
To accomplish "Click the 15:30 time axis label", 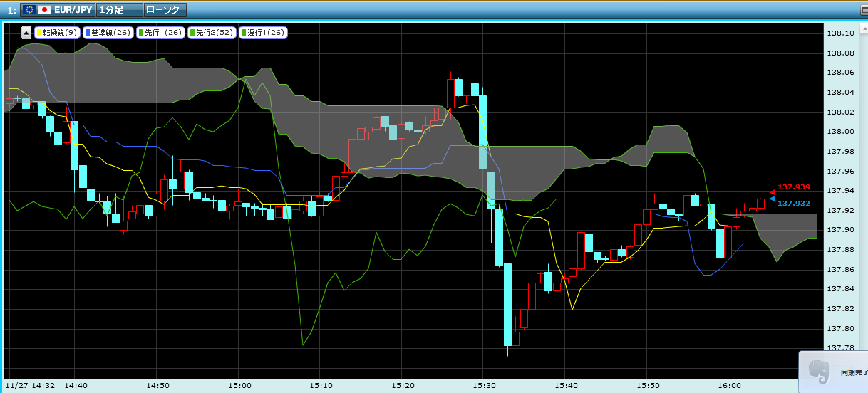I will [484, 385].
